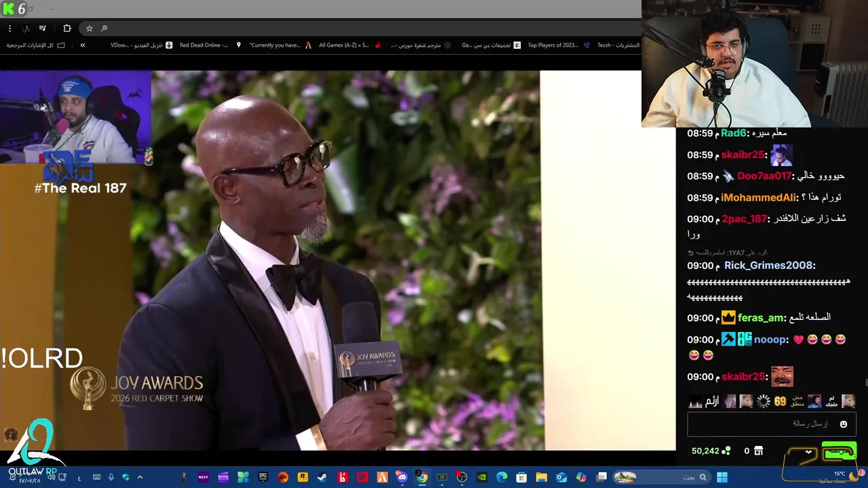Click username 2pac_187 in chat
The height and width of the screenshot is (488, 868).
(x=744, y=219)
